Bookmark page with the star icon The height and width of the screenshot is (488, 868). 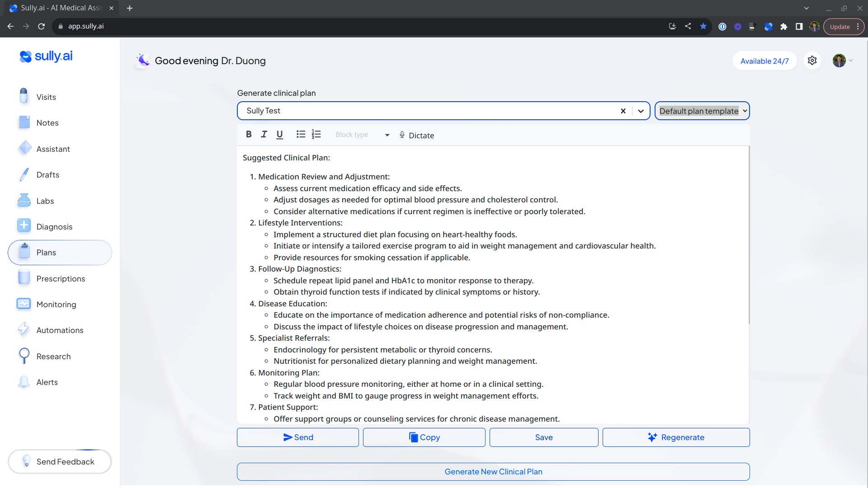(703, 26)
